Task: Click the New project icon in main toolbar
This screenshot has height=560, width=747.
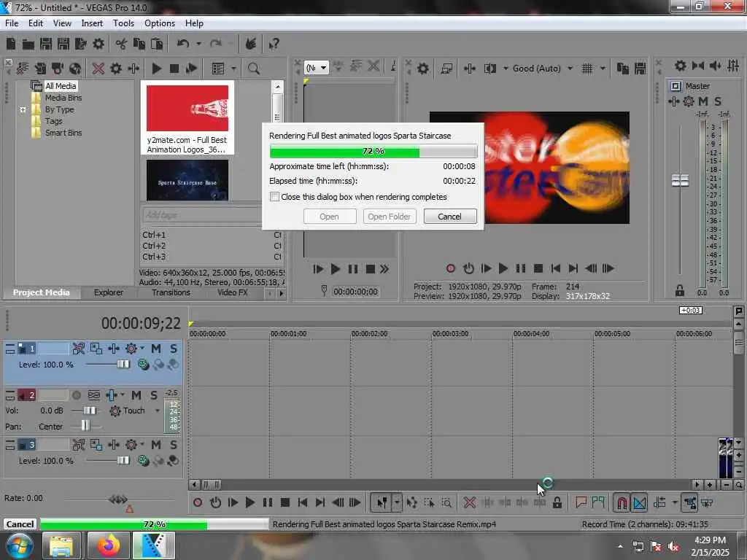Action: pyautogui.click(x=11, y=44)
